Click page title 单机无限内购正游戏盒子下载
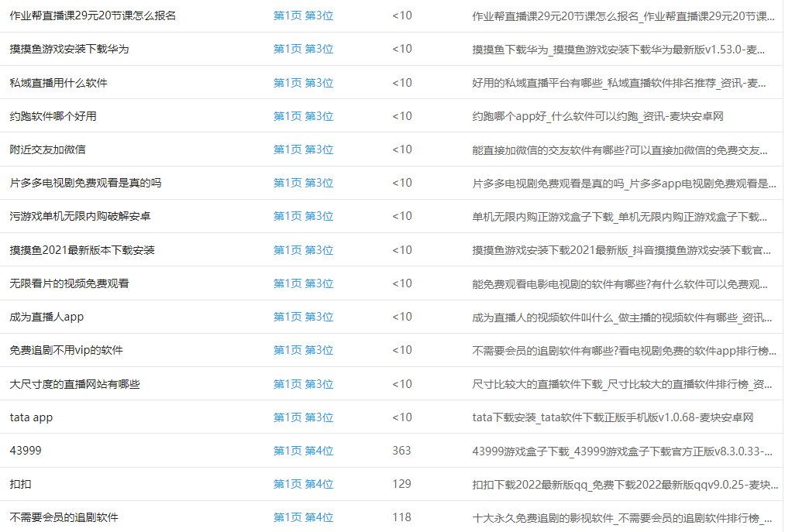 click(619, 217)
